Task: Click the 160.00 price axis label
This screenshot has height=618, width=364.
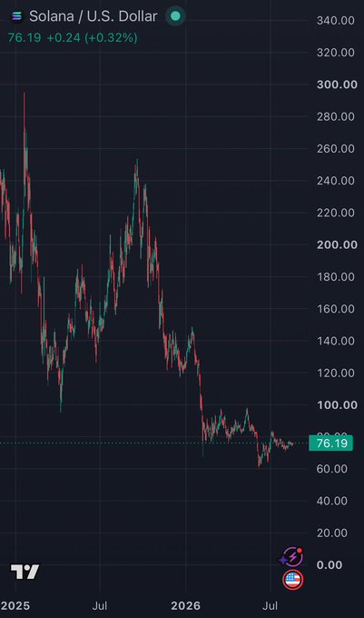Action: [x=335, y=309]
